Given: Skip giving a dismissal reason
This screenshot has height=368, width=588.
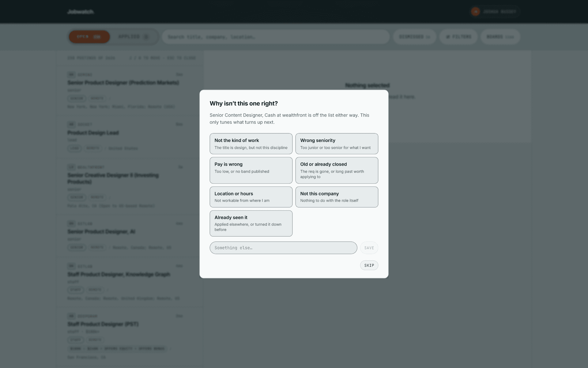Looking at the screenshot, I should (369, 265).
